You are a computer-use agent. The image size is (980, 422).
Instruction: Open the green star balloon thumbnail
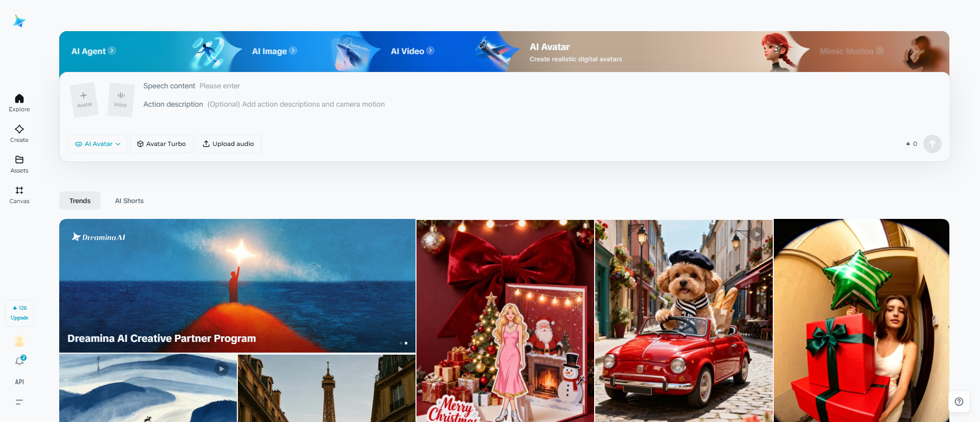[x=862, y=321]
